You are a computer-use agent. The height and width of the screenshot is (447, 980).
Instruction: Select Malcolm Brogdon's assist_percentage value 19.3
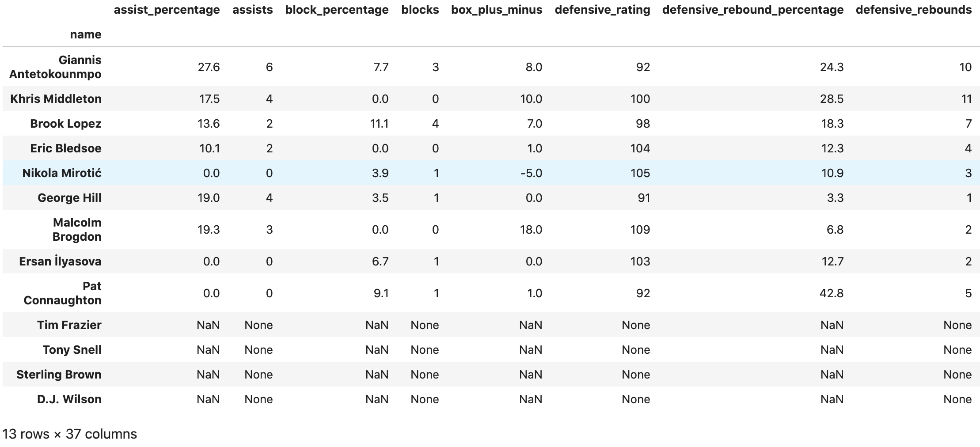(x=209, y=230)
